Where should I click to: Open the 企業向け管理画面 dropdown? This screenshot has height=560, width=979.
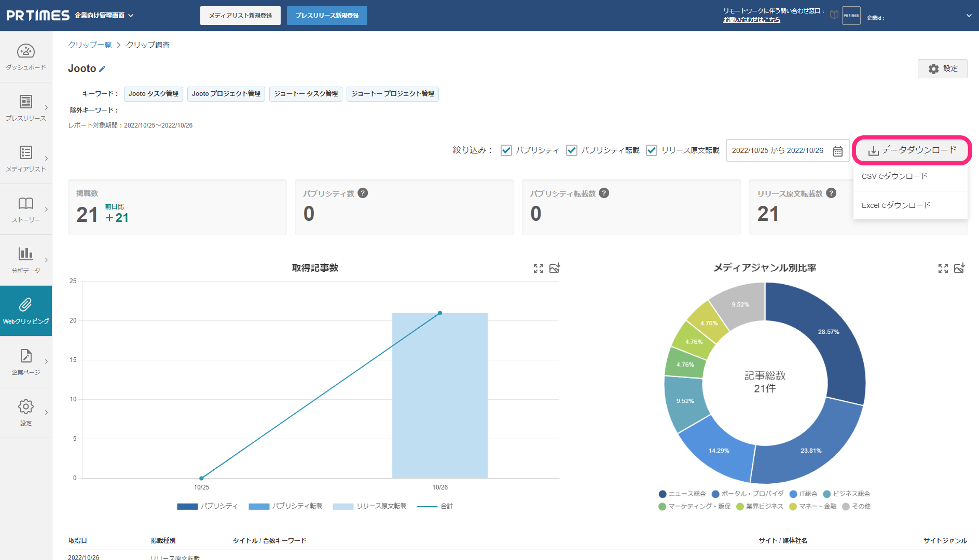(x=104, y=16)
